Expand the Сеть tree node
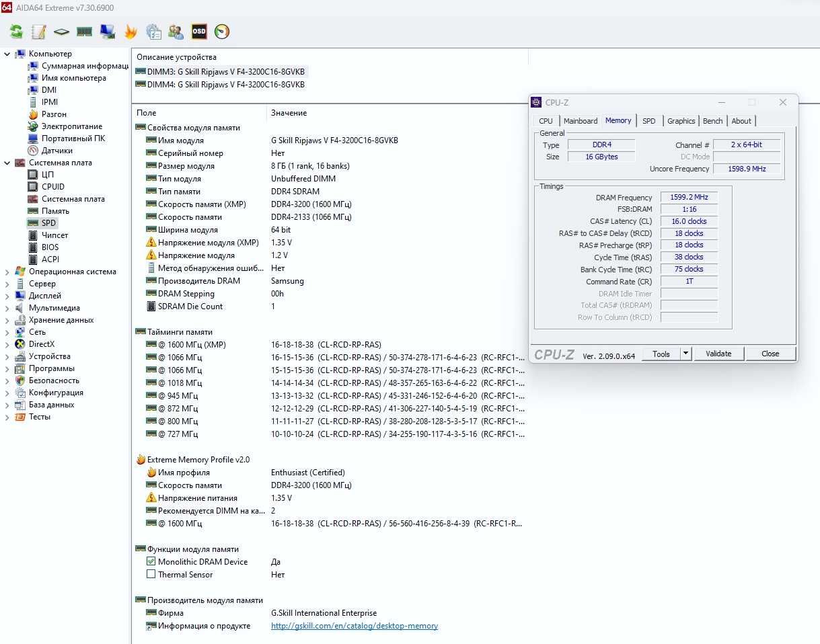820x644 pixels. pyautogui.click(x=7, y=332)
